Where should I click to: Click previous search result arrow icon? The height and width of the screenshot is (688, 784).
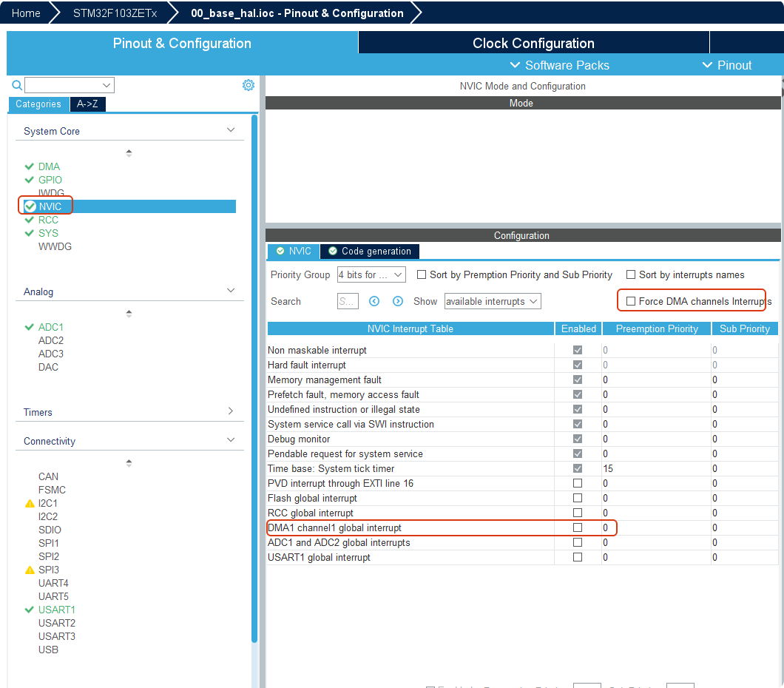(374, 301)
